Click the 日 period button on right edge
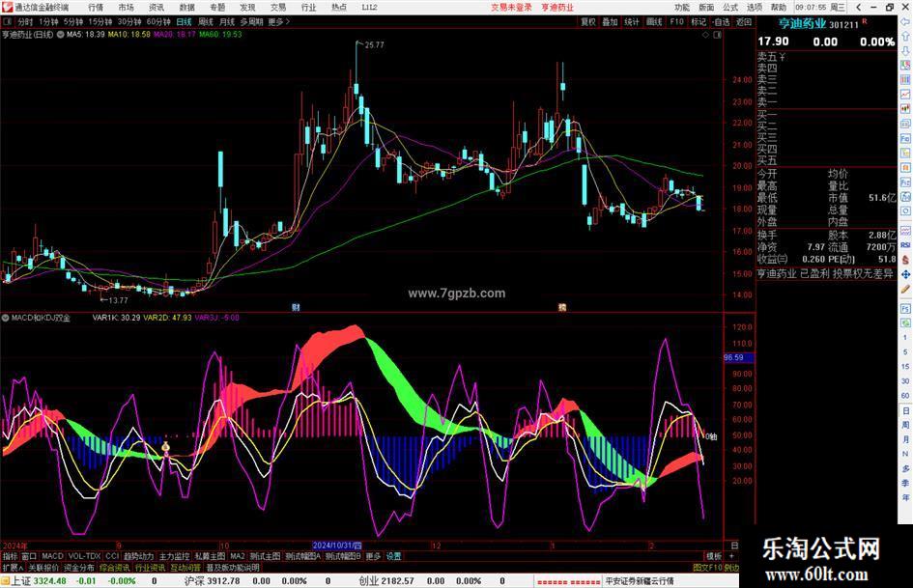Viewport: 913px width, 588px height. pyautogui.click(x=905, y=411)
